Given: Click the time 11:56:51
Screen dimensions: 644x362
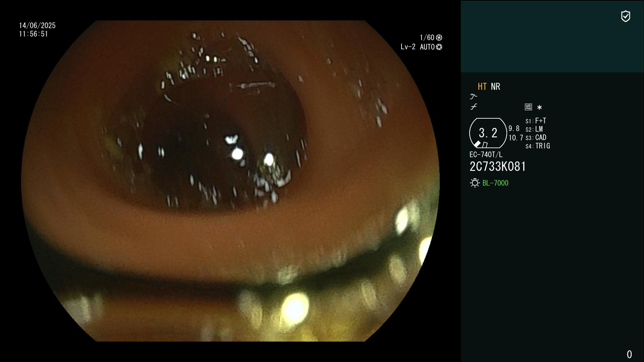Looking at the screenshot, I should (x=34, y=34).
